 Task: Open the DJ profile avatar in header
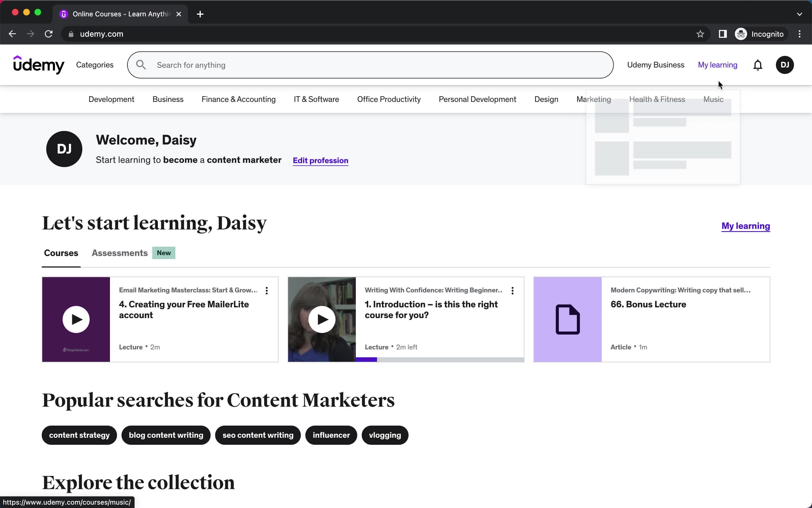(x=784, y=65)
